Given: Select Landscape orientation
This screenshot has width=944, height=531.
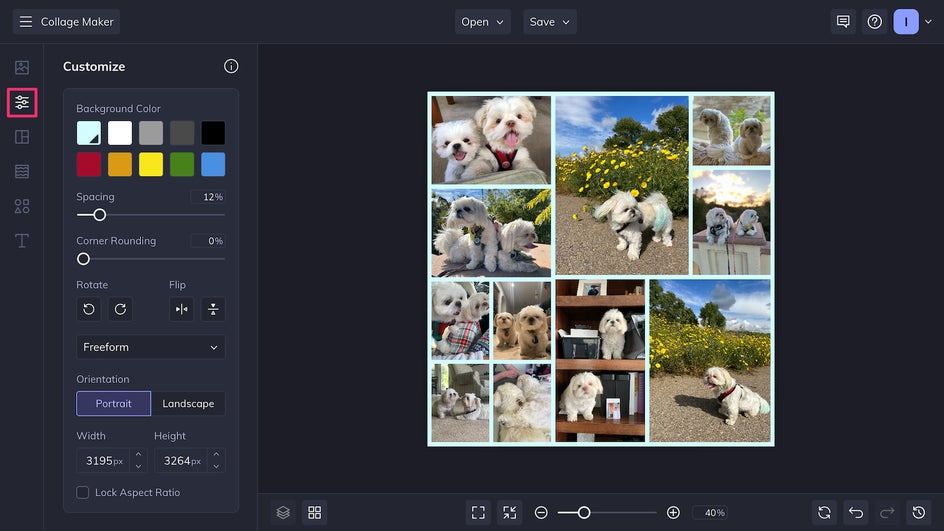Looking at the screenshot, I should (x=188, y=403).
